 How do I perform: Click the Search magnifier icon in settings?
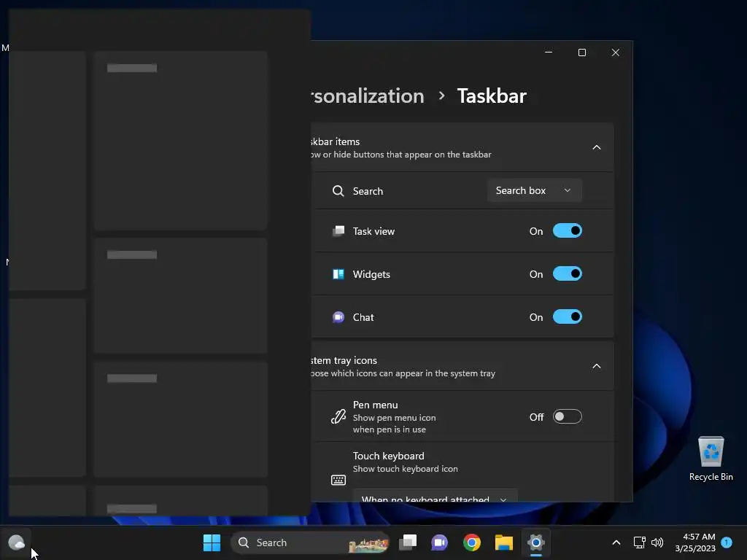[x=338, y=191]
